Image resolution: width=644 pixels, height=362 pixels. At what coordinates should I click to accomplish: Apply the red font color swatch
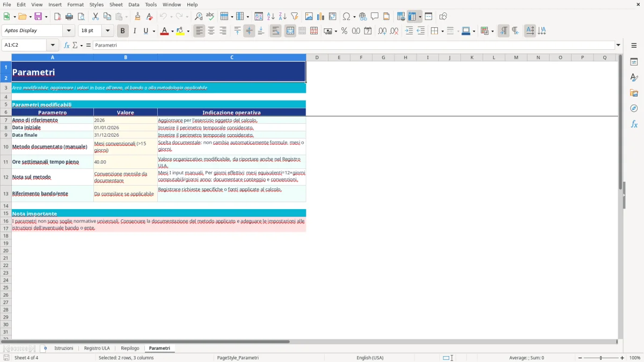click(164, 31)
